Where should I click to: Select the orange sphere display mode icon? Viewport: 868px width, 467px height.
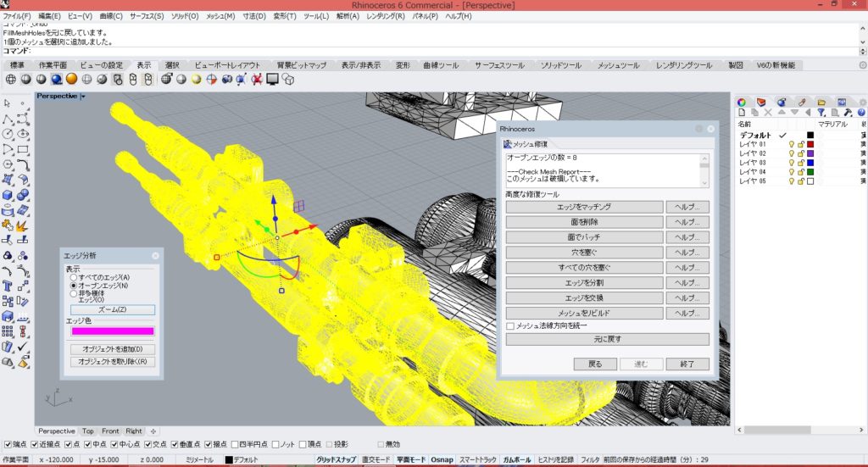tap(71, 80)
